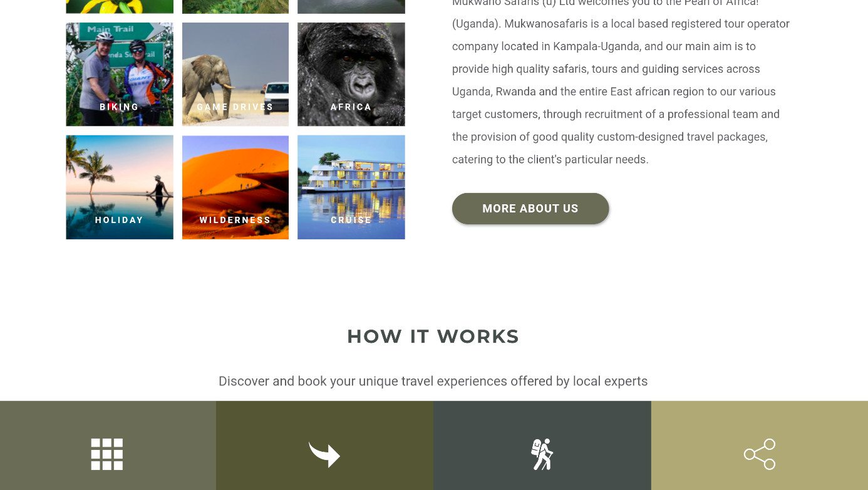This screenshot has width=868, height=490.
Task: Open the Cruise boat thumbnail
Action: 351,187
